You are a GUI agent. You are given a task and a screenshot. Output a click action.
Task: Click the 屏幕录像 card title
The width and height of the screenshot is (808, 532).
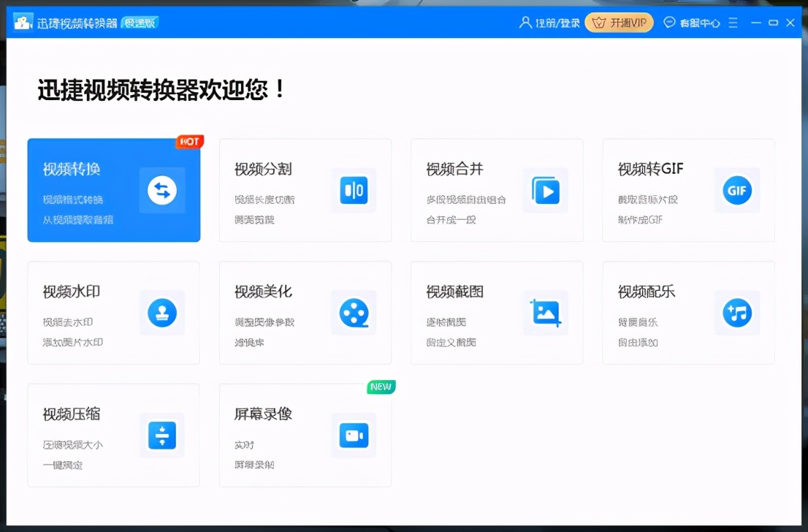tap(263, 414)
